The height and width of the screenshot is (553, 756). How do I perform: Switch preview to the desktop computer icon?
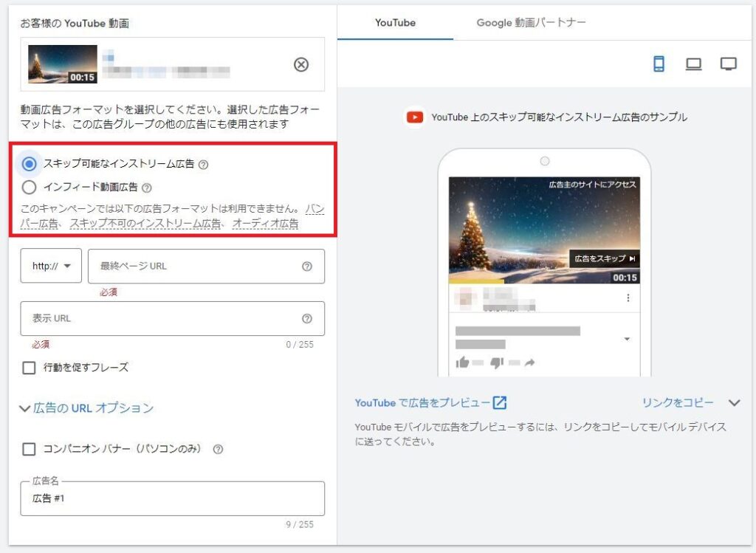693,64
